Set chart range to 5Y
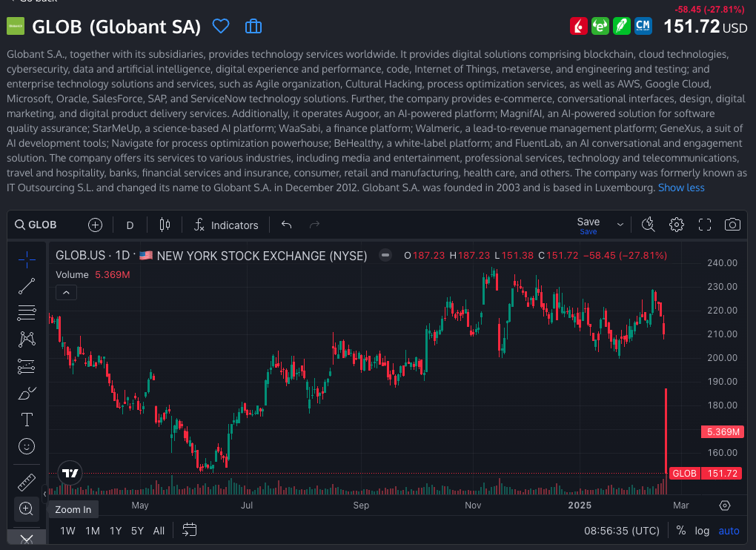The image size is (756, 550). 137,531
